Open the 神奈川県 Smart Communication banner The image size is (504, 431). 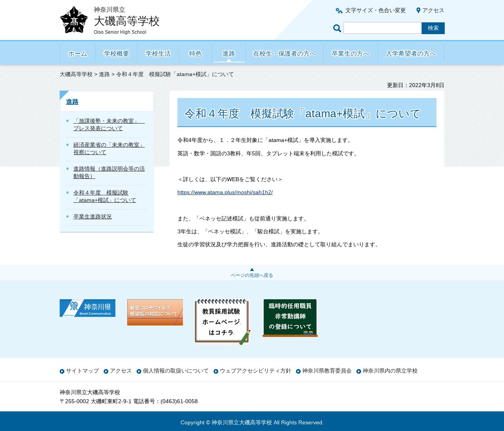88,308
